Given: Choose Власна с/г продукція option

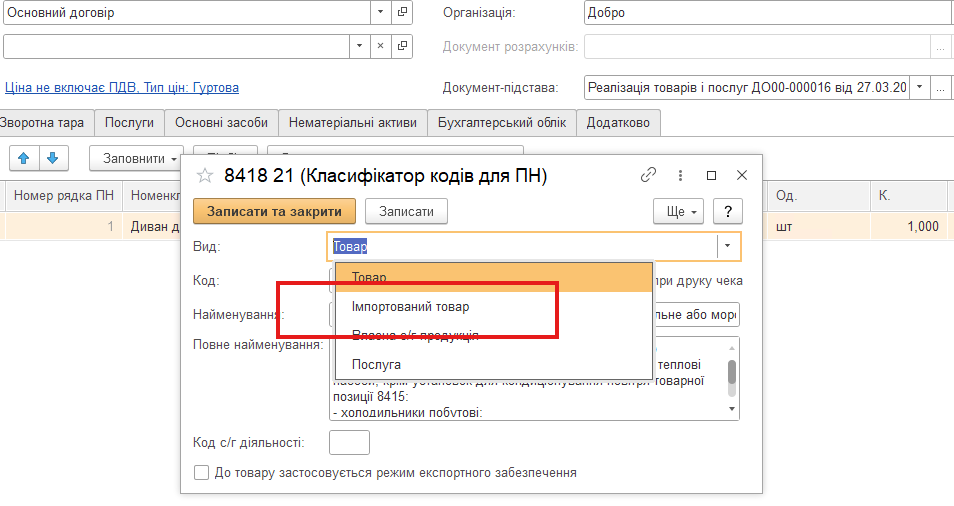Looking at the screenshot, I should click(x=493, y=336).
